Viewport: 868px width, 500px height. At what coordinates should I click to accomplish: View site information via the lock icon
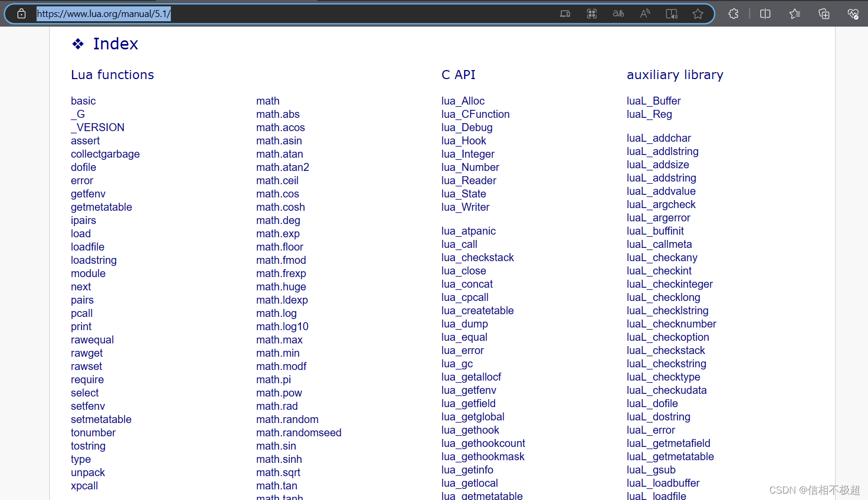pyautogui.click(x=21, y=14)
